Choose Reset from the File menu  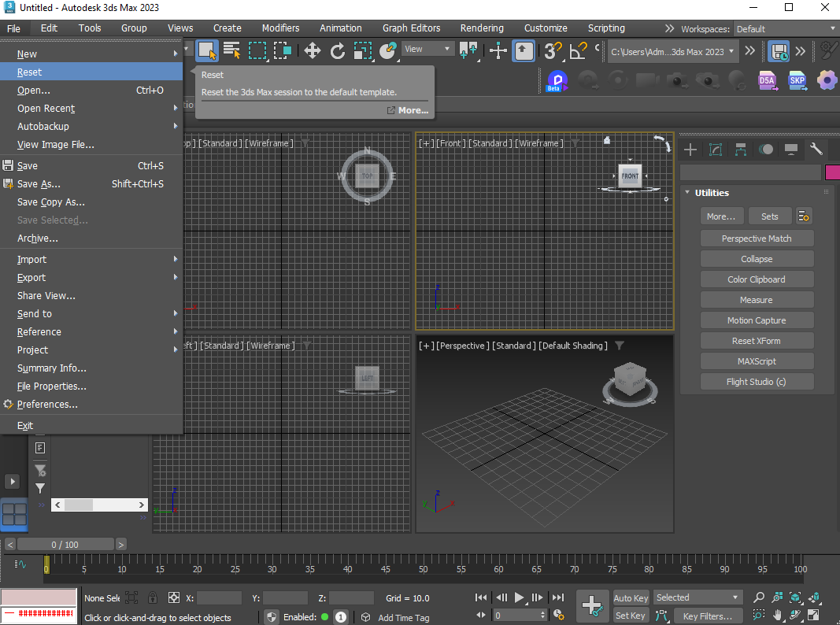[91, 72]
